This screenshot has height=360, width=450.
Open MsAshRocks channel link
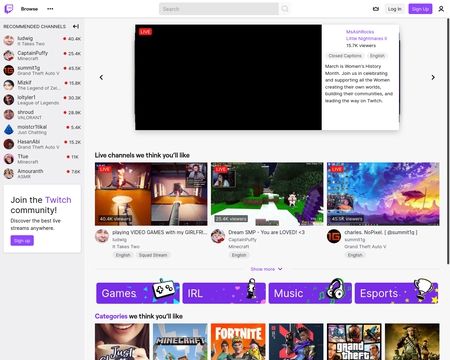(360, 32)
